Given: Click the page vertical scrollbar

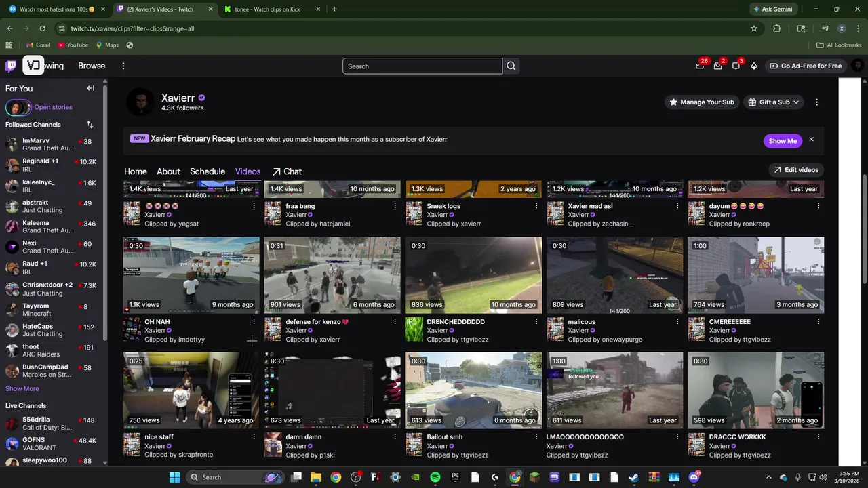Looking at the screenshot, I should coord(865,230).
